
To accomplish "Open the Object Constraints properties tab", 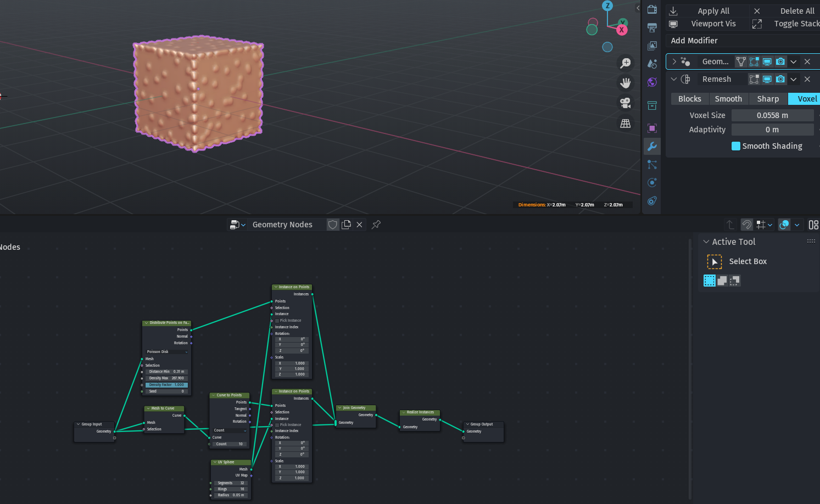I will click(652, 200).
